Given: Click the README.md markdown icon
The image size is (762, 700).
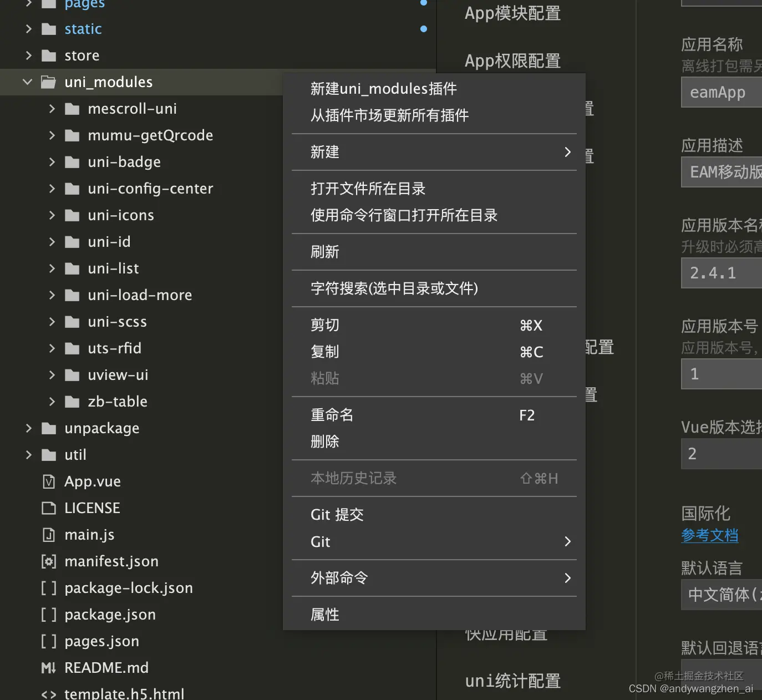Looking at the screenshot, I should pyautogui.click(x=48, y=668).
